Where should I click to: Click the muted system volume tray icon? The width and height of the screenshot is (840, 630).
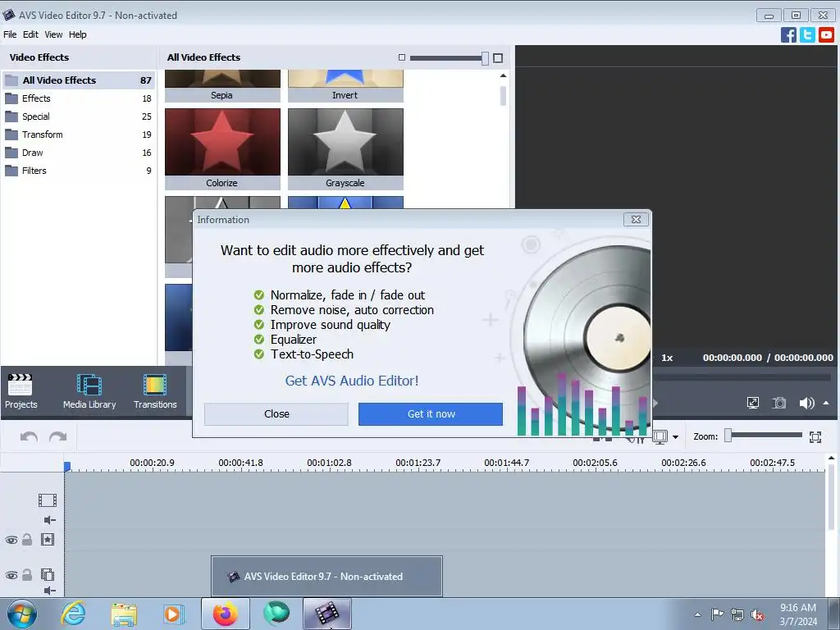[757, 614]
